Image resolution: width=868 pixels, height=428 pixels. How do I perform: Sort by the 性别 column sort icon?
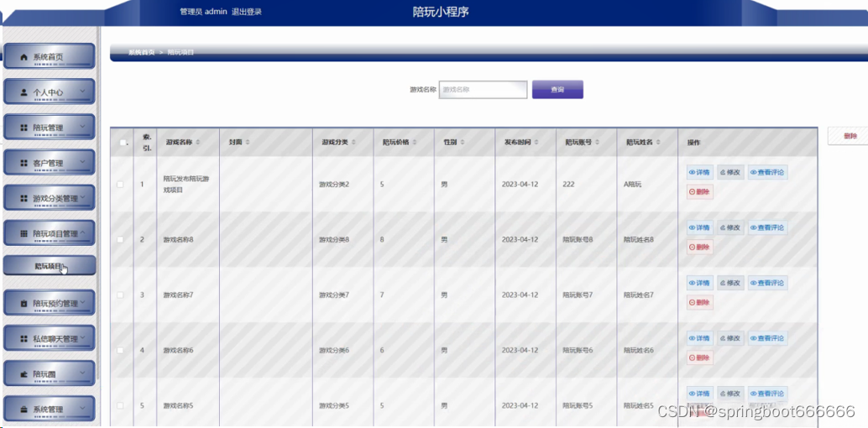point(463,143)
